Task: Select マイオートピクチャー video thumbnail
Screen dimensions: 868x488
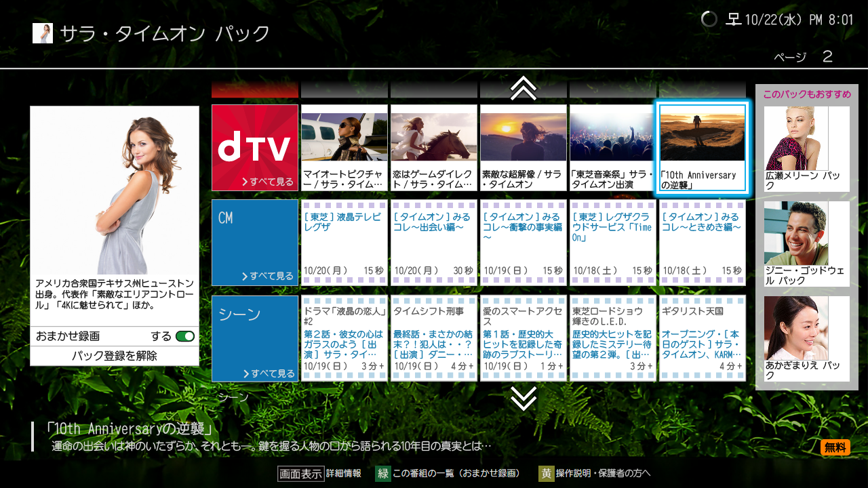Action: 344,148
